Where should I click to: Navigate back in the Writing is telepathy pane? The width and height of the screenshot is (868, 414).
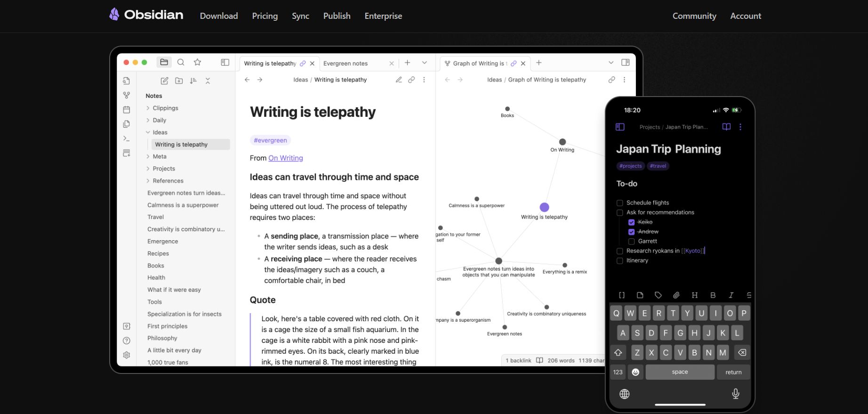click(247, 80)
